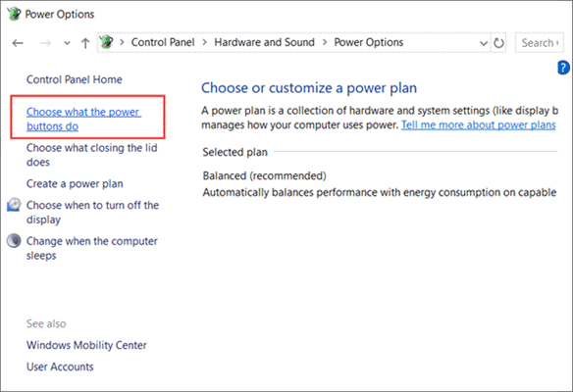Open Help with the question mark icon

pyautogui.click(x=563, y=68)
